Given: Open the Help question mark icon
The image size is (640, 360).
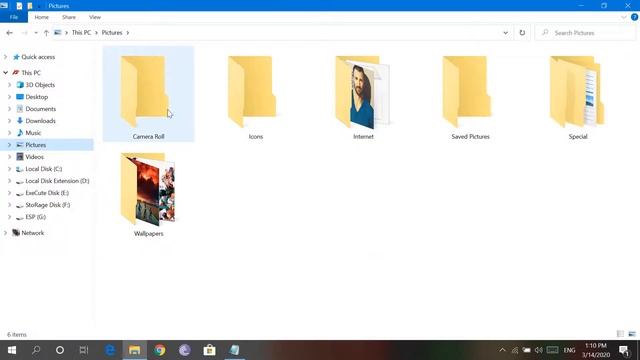Looking at the screenshot, I should (x=634, y=17).
